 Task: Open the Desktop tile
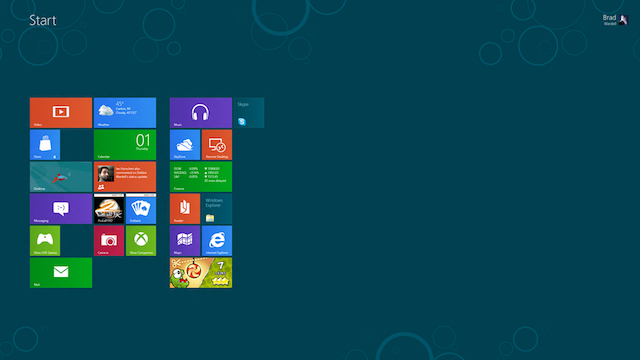point(61,177)
